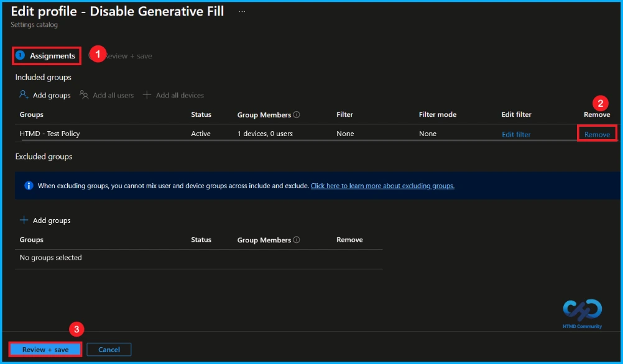Click the Status column header under Excluded groups

pyautogui.click(x=201, y=239)
